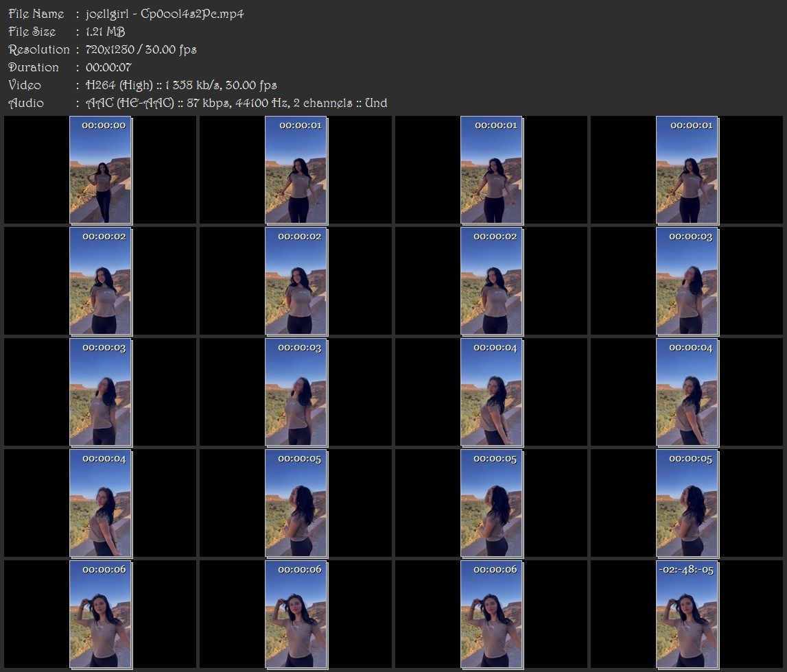The width and height of the screenshot is (787, 672).
Task: Pick the first of three 00:00:05 thumbnails
Action: [296, 503]
